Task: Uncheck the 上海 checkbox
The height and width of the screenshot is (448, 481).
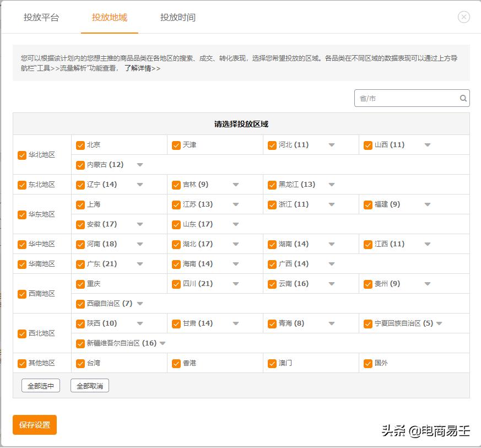Action: [80, 204]
